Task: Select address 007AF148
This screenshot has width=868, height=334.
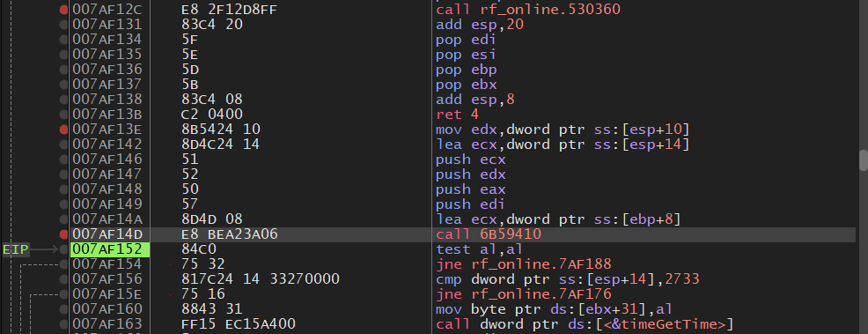Action: pos(107,189)
